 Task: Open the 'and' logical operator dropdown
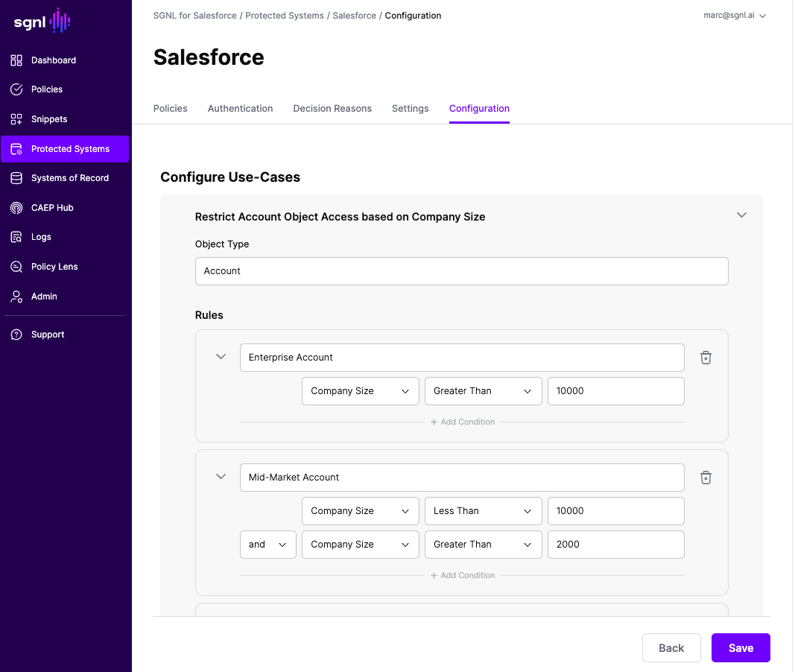[267, 545]
